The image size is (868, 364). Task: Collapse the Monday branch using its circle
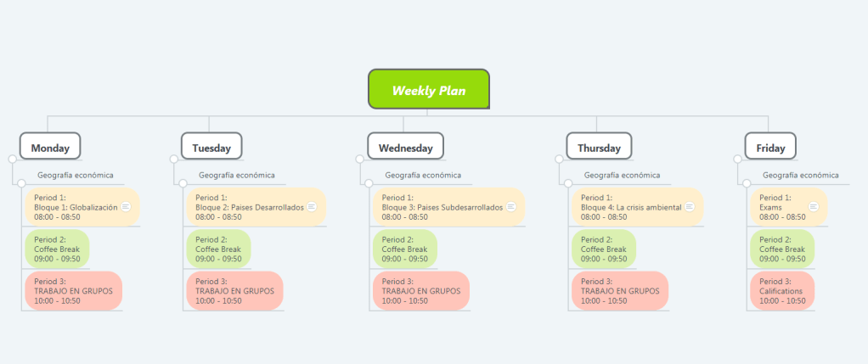click(12, 159)
